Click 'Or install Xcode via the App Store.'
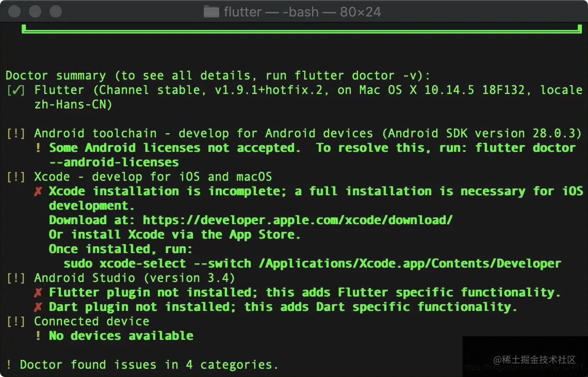The width and height of the screenshot is (588, 377). [175, 234]
